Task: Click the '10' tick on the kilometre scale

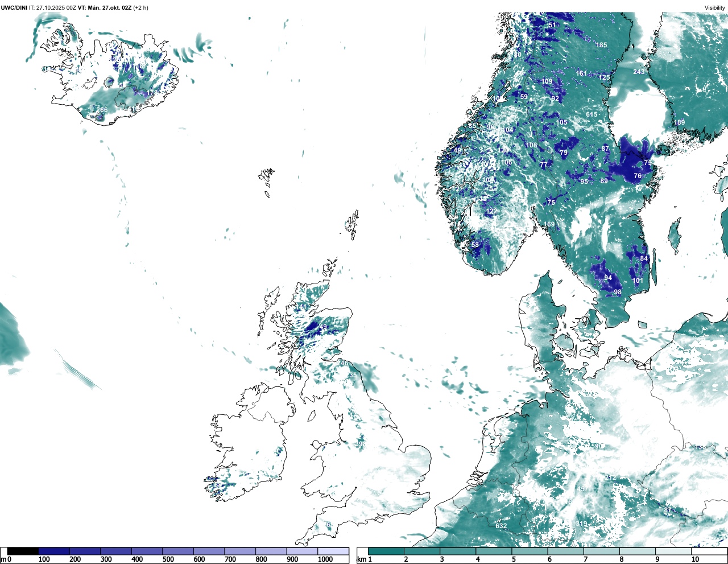Action: click(x=695, y=559)
